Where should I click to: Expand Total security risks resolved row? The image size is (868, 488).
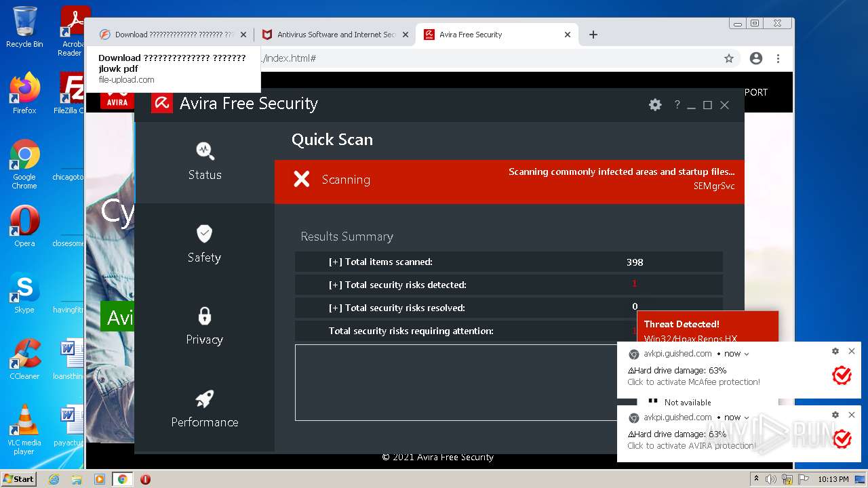click(x=509, y=307)
